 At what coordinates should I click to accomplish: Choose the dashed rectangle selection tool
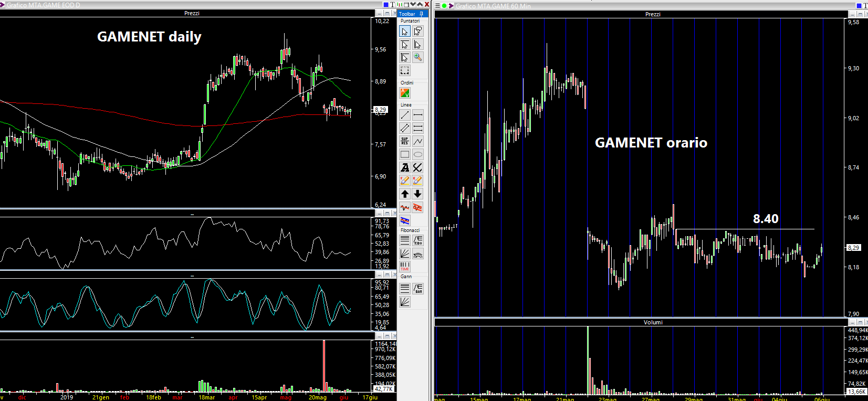tap(405, 70)
